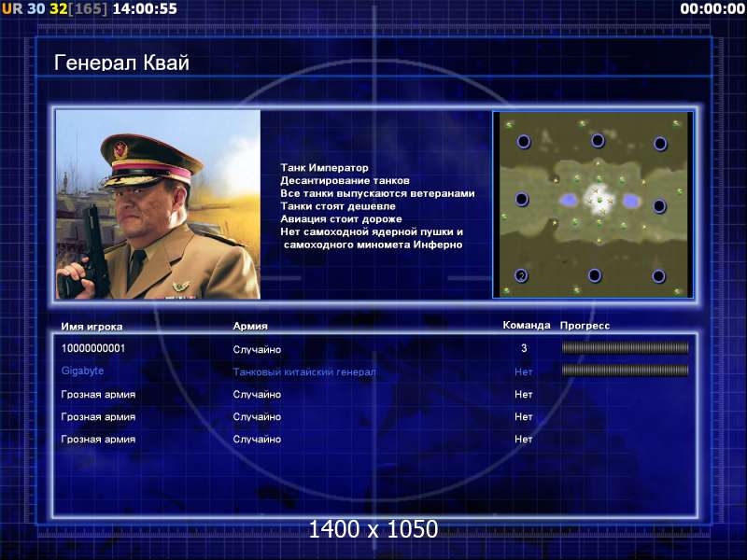
Task: Select the middle-left start position circle on minimap
Action: pos(522,199)
